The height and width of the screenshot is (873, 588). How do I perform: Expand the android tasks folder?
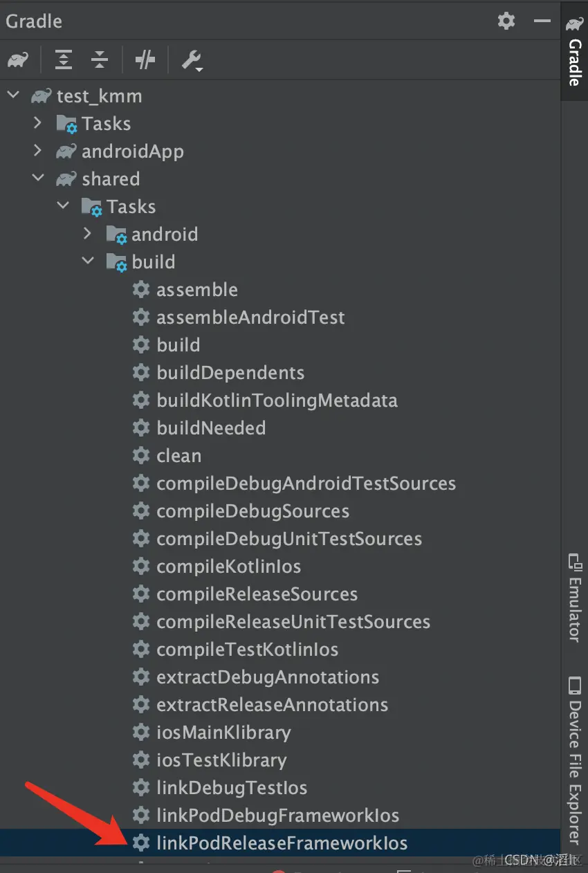point(87,234)
